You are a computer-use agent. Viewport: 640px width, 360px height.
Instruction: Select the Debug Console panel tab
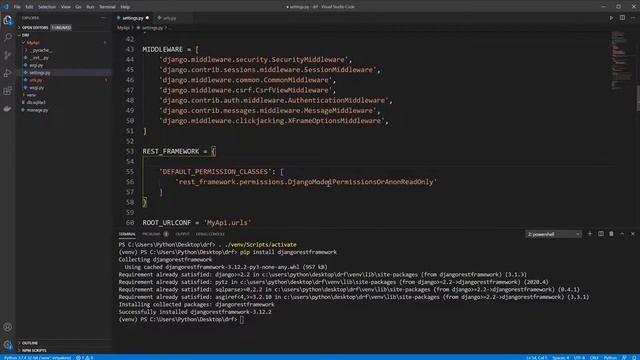(210, 234)
